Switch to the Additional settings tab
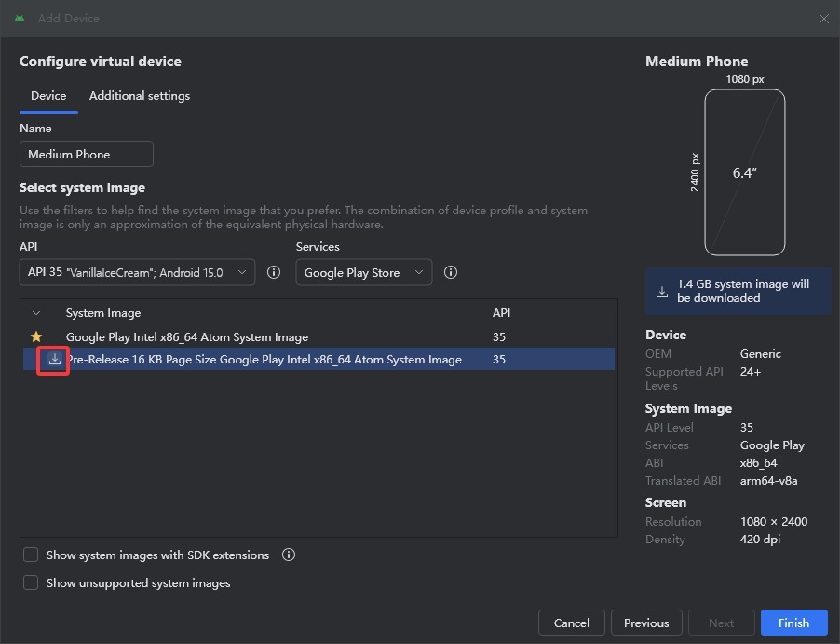Screen dimensions: 840x644 tap(140, 96)
